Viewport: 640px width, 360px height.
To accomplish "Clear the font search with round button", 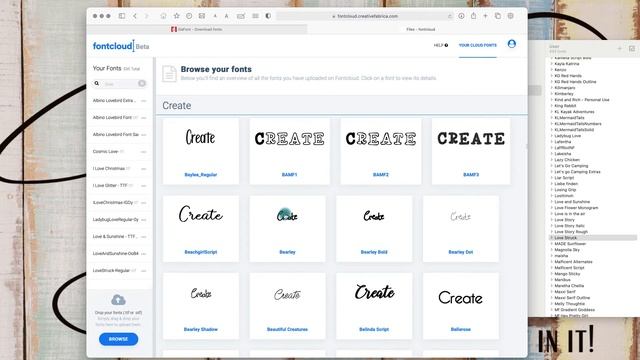I will pos(142,83).
